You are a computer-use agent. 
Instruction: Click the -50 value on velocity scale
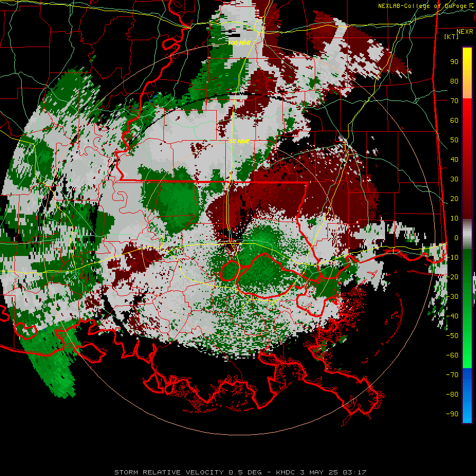(x=452, y=336)
